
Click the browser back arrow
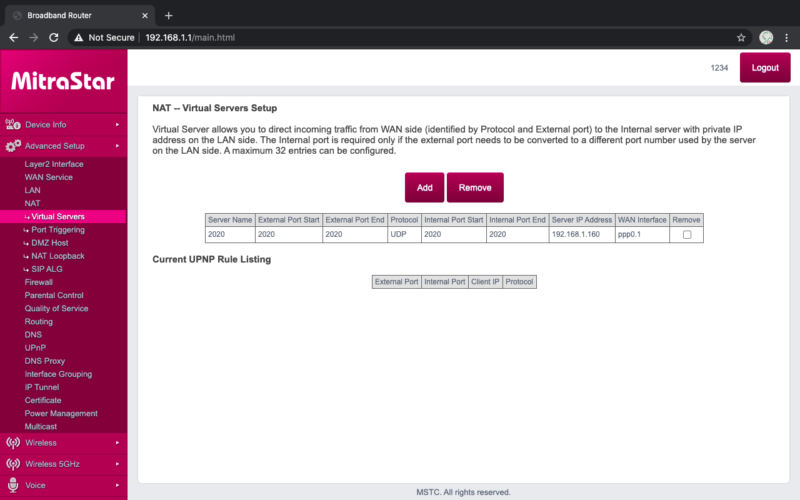pos(13,37)
